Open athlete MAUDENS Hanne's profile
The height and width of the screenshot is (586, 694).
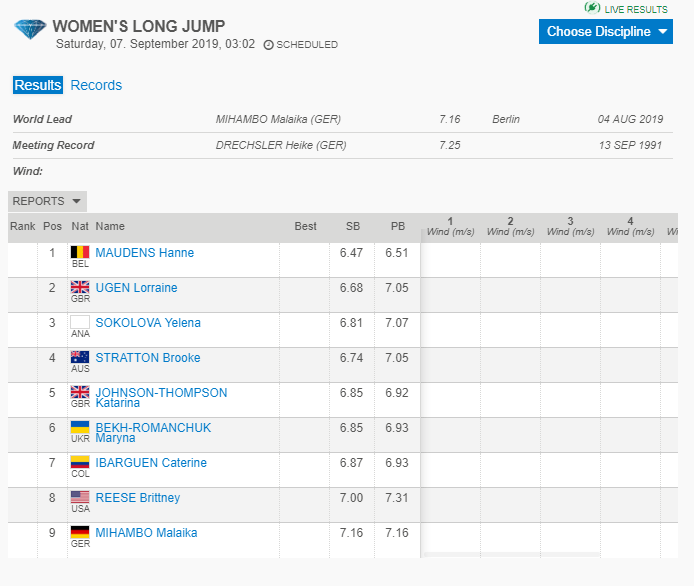pos(144,253)
